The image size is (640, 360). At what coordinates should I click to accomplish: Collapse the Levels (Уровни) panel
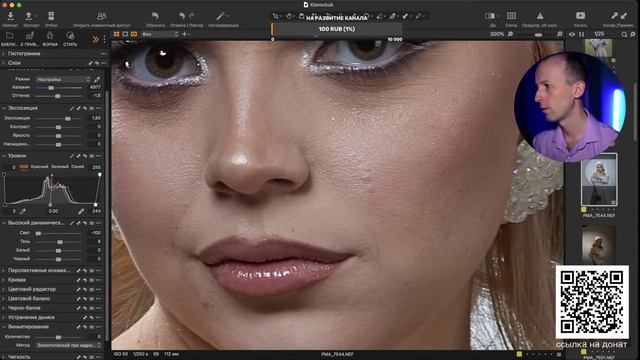pyautogui.click(x=4, y=156)
